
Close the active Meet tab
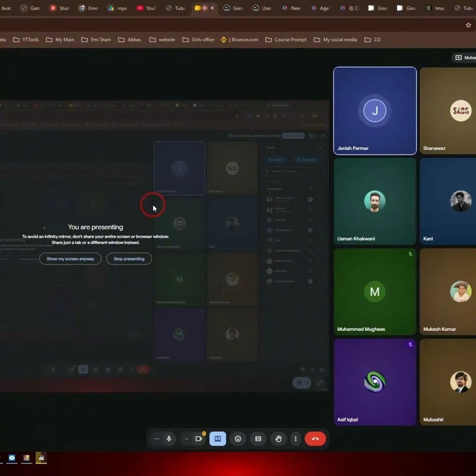tap(212, 8)
